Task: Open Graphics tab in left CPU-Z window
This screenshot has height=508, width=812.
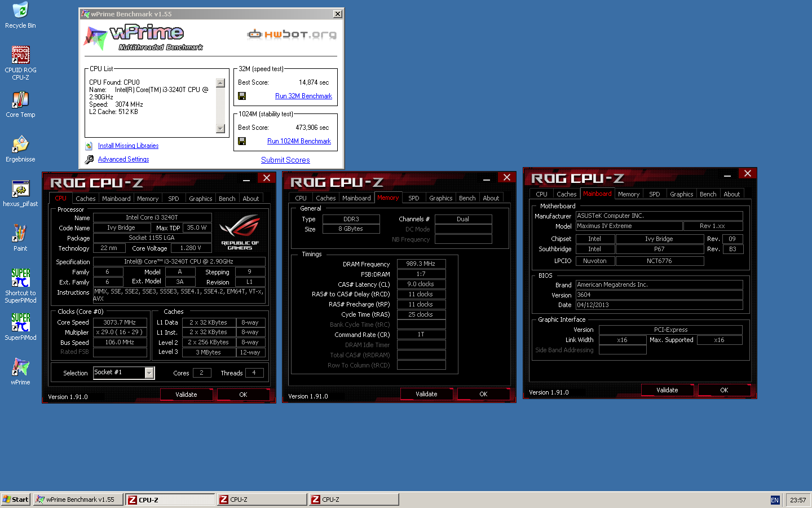Action: click(201, 199)
